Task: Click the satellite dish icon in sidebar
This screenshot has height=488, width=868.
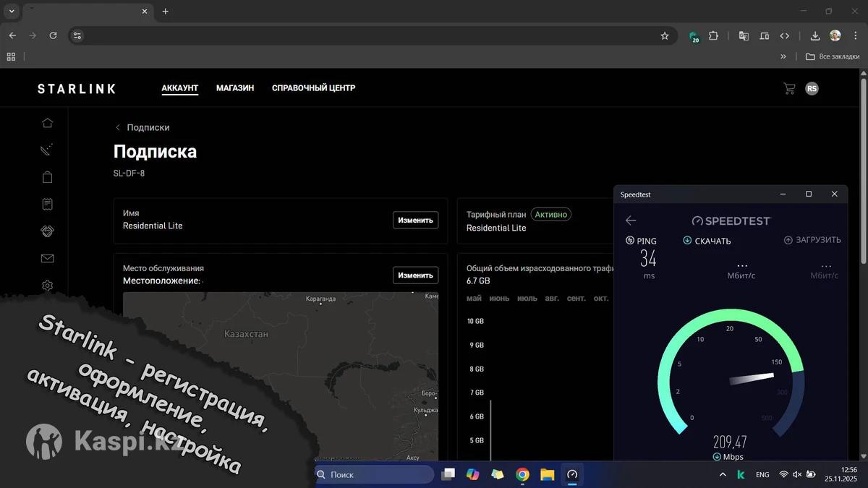Action: click(47, 150)
